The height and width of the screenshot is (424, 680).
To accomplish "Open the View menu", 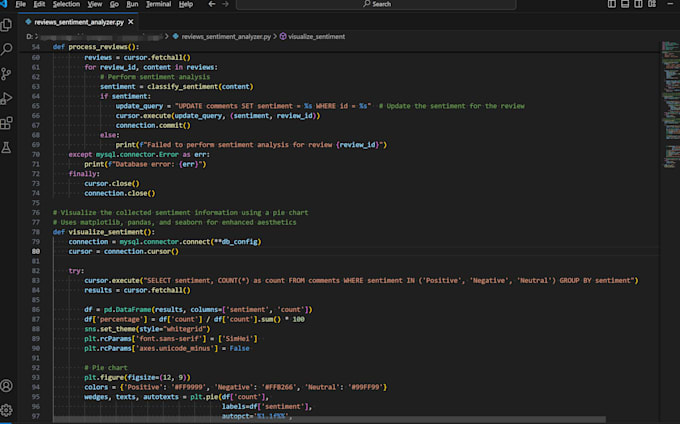I will (95, 4).
